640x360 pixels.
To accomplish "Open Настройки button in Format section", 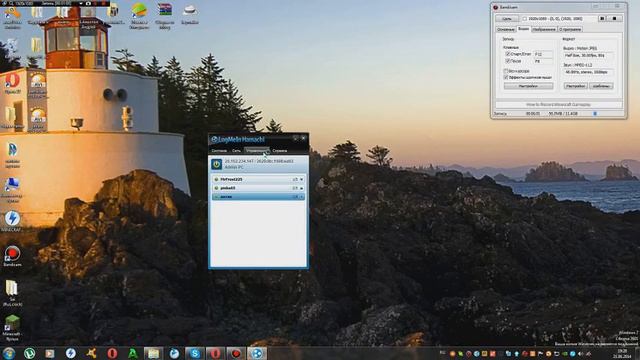I will point(575,86).
